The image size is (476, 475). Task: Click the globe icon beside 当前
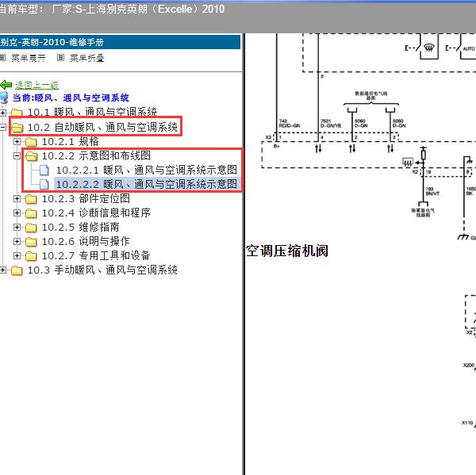(4, 98)
